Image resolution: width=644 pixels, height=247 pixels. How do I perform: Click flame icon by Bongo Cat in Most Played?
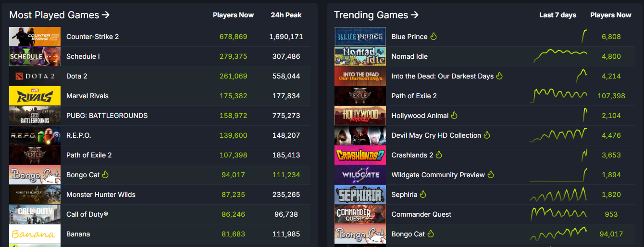106,174
